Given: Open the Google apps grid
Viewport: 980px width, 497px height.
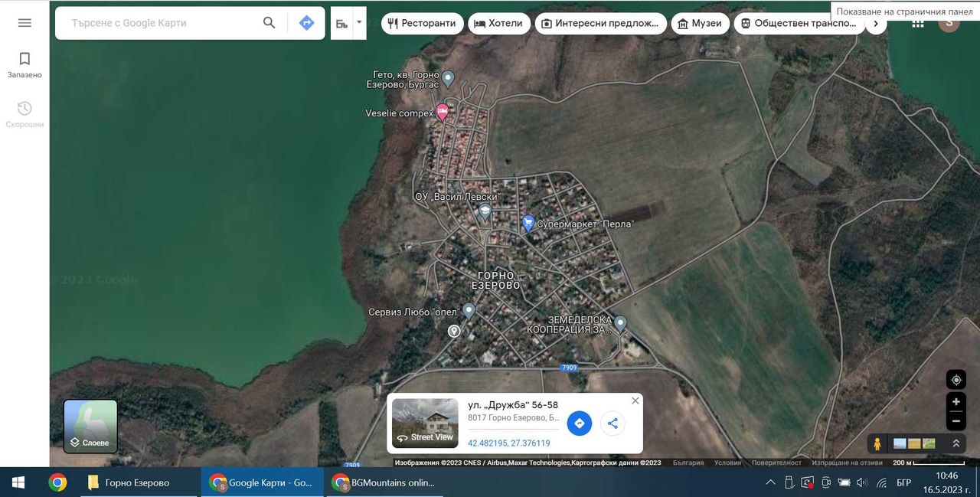Looking at the screenshot, I should [917, 23].
